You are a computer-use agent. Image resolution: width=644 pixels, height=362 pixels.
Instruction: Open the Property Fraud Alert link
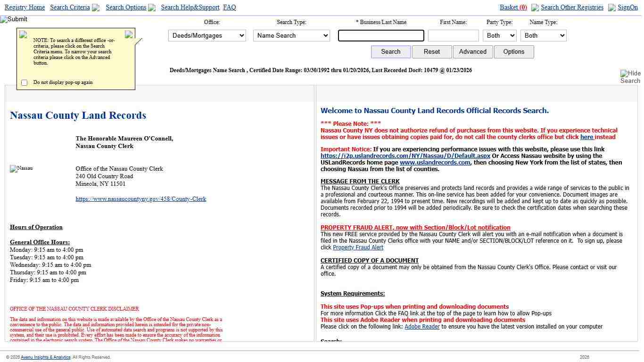coord(358,247)
